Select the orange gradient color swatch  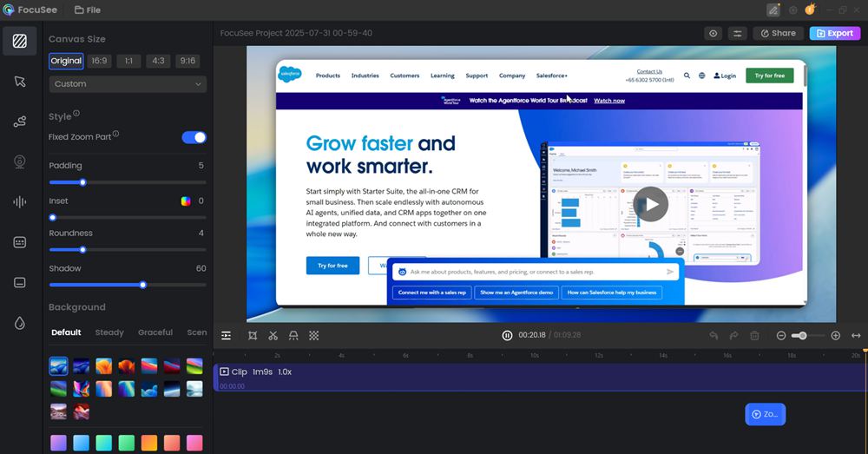click(149, 443)
